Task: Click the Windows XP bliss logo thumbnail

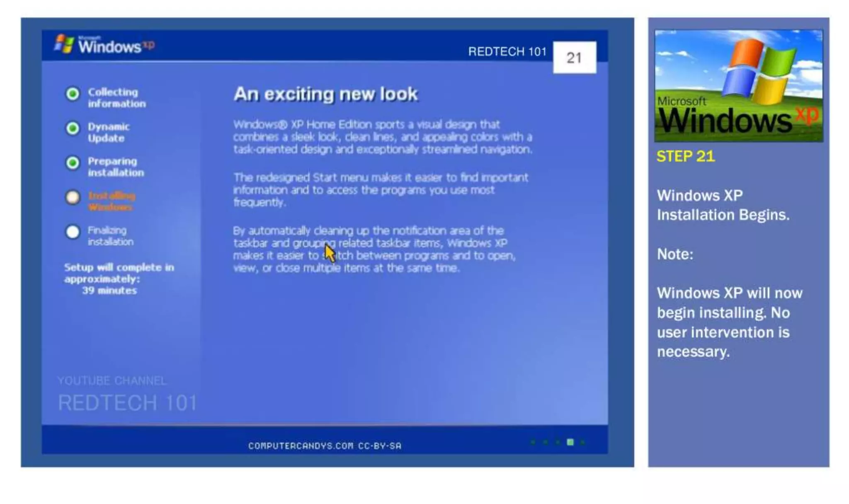Action: pos(739,86)
